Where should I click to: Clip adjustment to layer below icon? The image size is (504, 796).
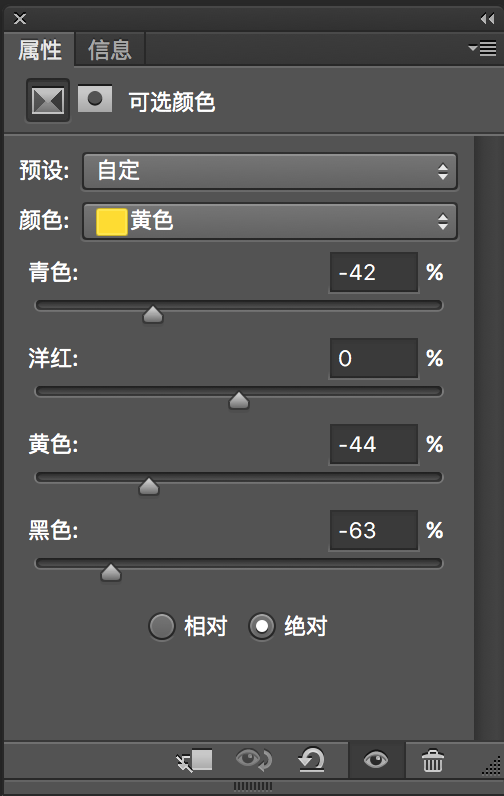click(194, 760)
